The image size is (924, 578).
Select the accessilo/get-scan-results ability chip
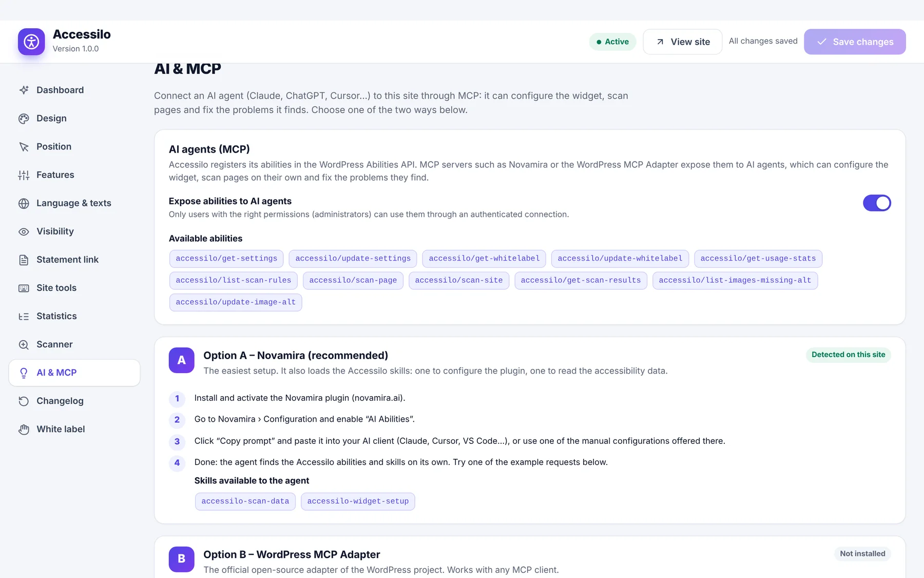tap(581, 281)
